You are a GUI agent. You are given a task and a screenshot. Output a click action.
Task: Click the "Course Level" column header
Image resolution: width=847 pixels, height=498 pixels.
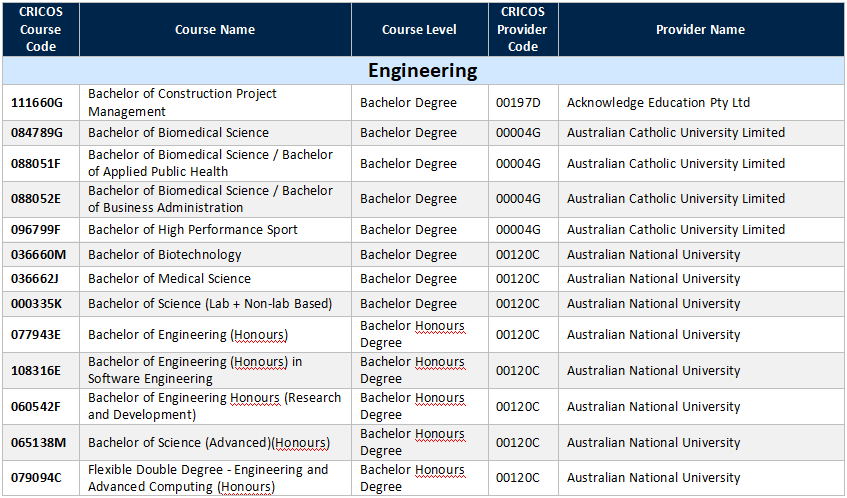[419, 30]
